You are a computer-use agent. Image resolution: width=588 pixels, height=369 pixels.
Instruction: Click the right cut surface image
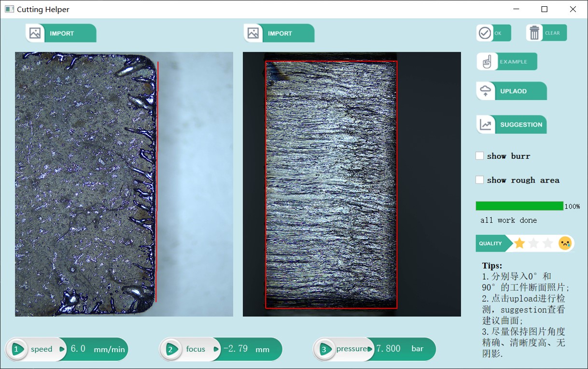click(351, 184)
